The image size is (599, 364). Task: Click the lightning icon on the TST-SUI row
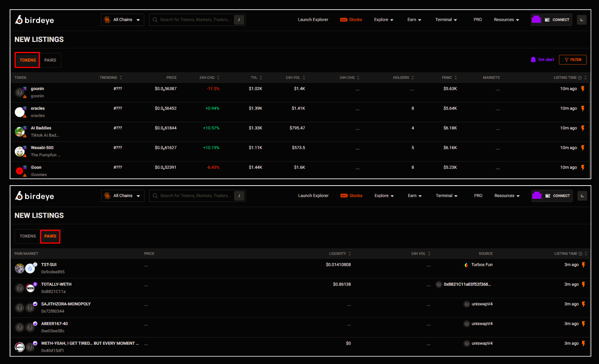click(x=584, y=265)
